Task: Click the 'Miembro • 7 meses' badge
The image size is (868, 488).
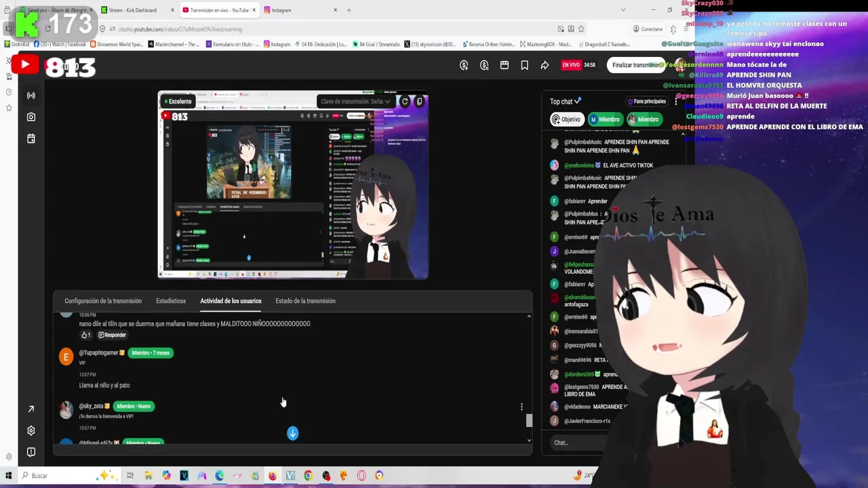Action: tap(151, 353)
